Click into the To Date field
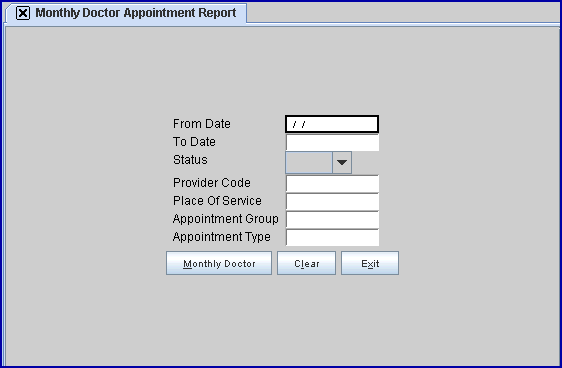The height and width of the screenshot is (368, 562). 332,142
